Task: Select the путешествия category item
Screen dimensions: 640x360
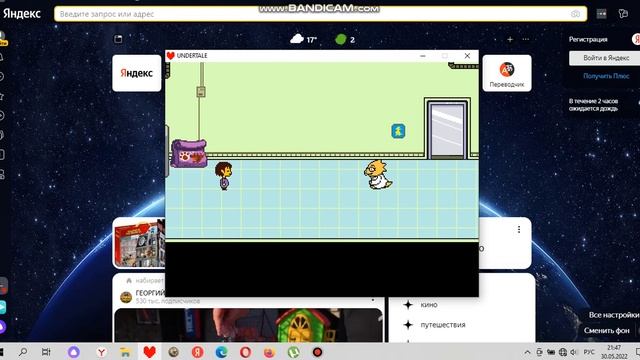Action: [x=442, y=324]
